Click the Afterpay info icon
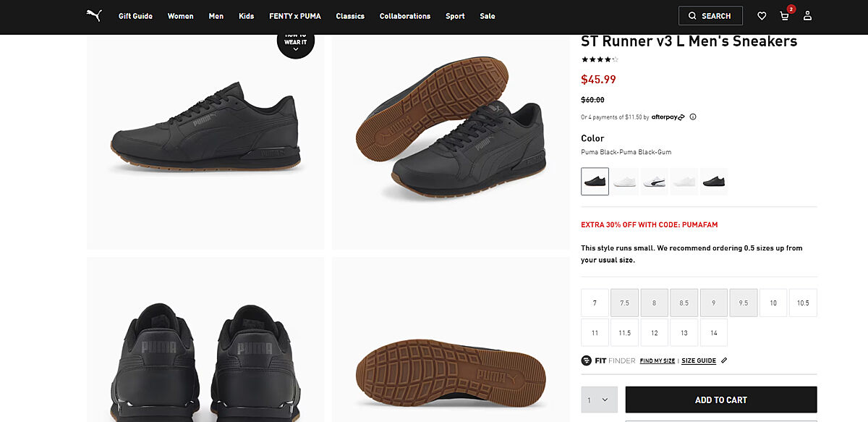868x422 pixels. [693, 117]
